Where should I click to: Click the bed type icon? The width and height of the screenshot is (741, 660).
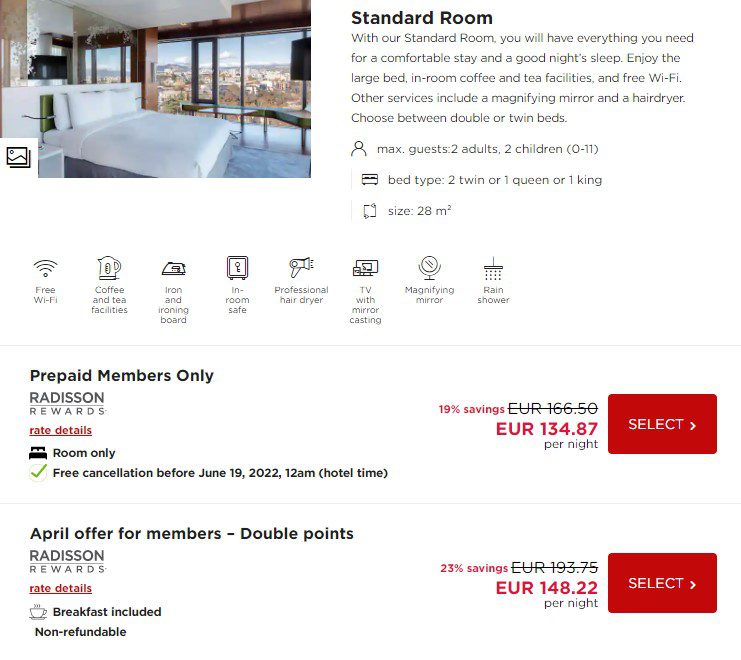[370, 180]
